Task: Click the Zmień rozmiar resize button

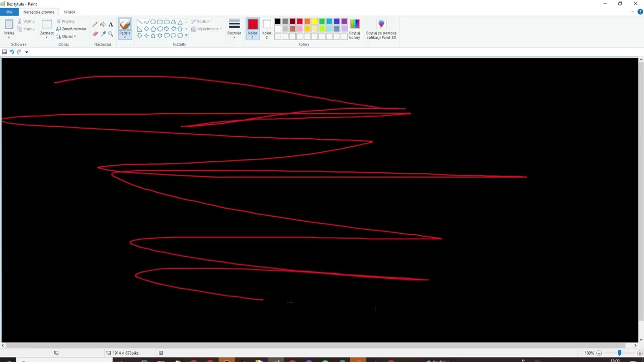Action: 71,29
